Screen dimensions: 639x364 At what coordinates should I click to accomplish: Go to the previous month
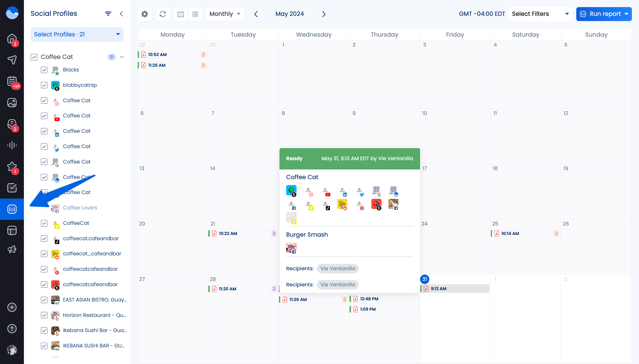pos(256,14)
